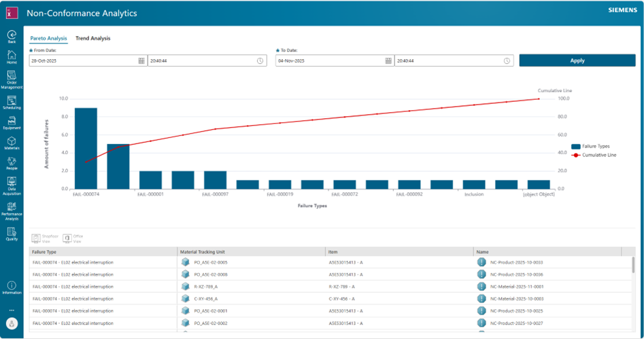Viewport: 644px width, 339px height.
Task: Click the tallest FAIL-000074 bar in chart
Action: pos(86,148)
